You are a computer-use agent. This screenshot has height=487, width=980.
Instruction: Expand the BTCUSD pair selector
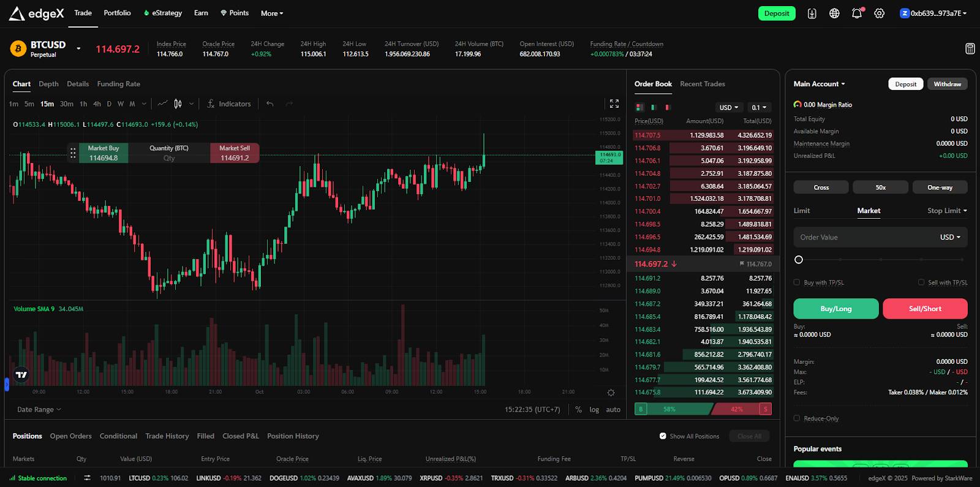(x=78, y=48)
